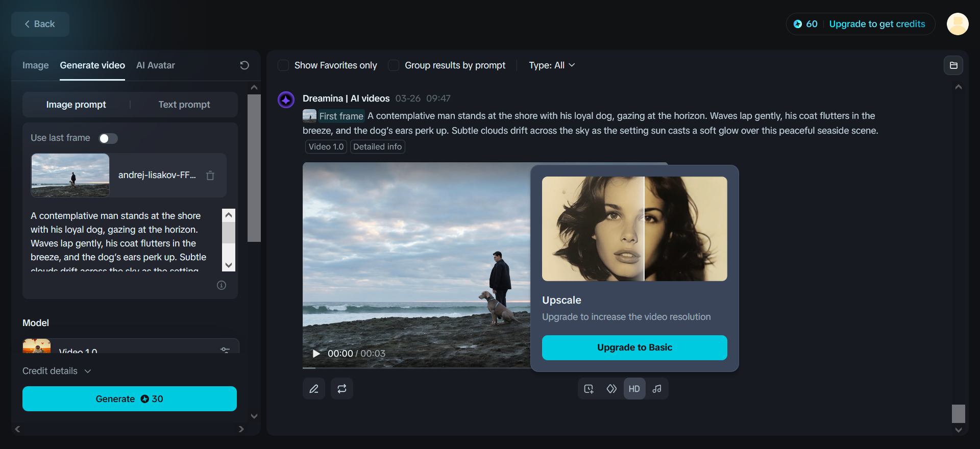This screenshot has width=980, height=449.
Task: Click left panel scroll down arrow
Action: (254, 416)
